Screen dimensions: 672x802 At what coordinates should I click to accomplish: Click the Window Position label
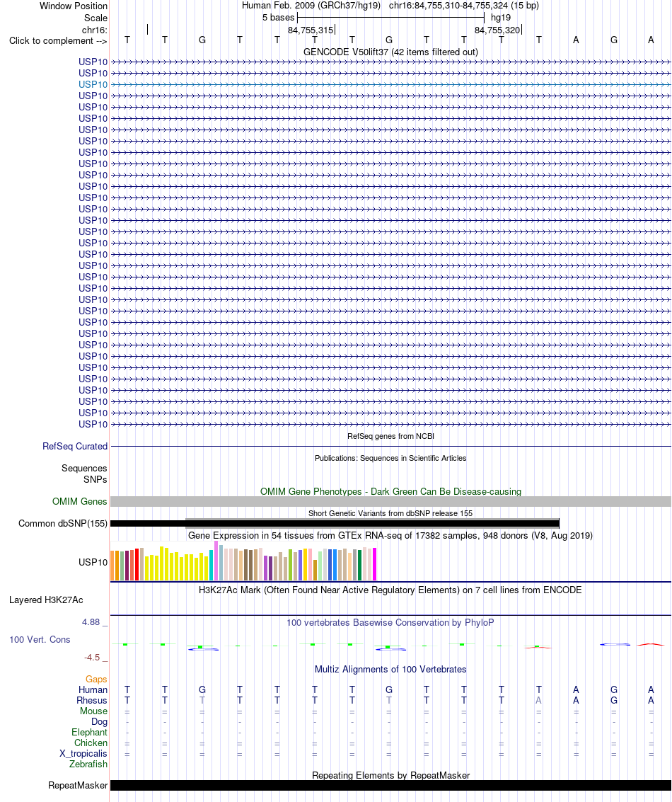[74, 6]
